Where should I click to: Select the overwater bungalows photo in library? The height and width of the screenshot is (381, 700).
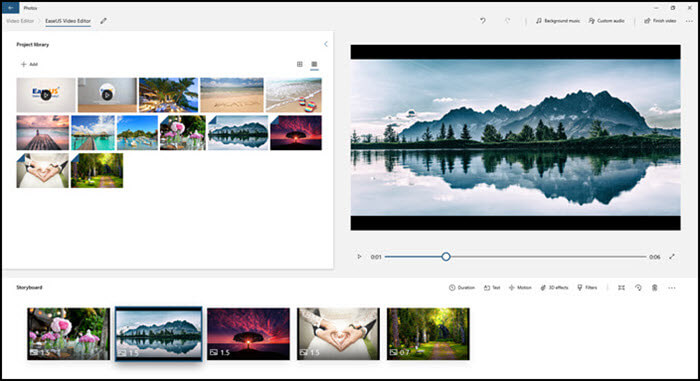(93, 133)
